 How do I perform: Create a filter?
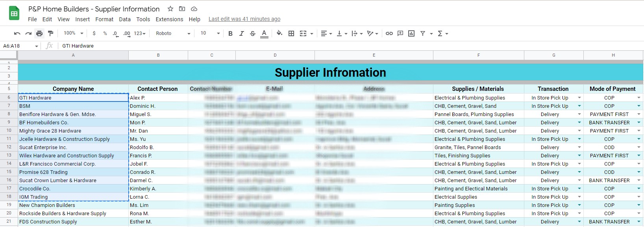pos(423,33)
